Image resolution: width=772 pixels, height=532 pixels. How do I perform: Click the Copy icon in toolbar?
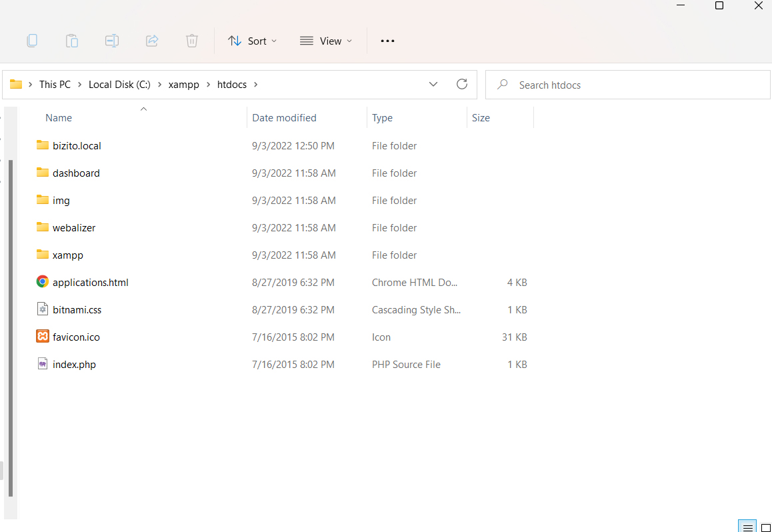[32, 41]
